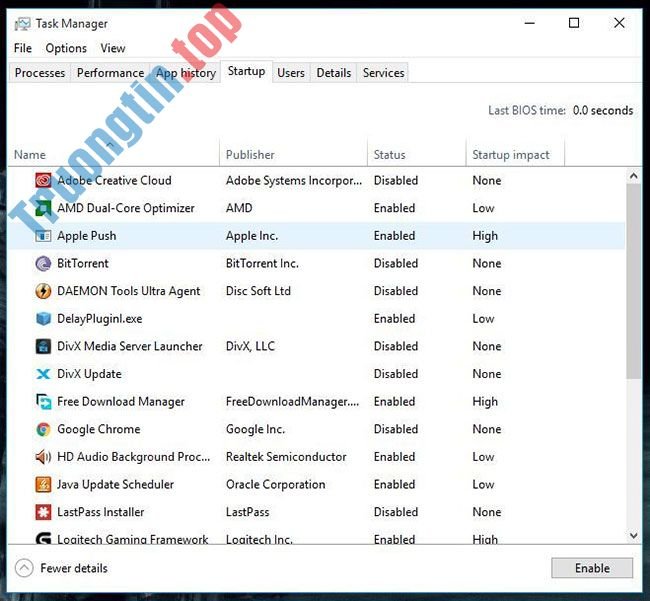The image size is (650, 601).
Task: Sort by the Name column header
Action: [114, 155]
